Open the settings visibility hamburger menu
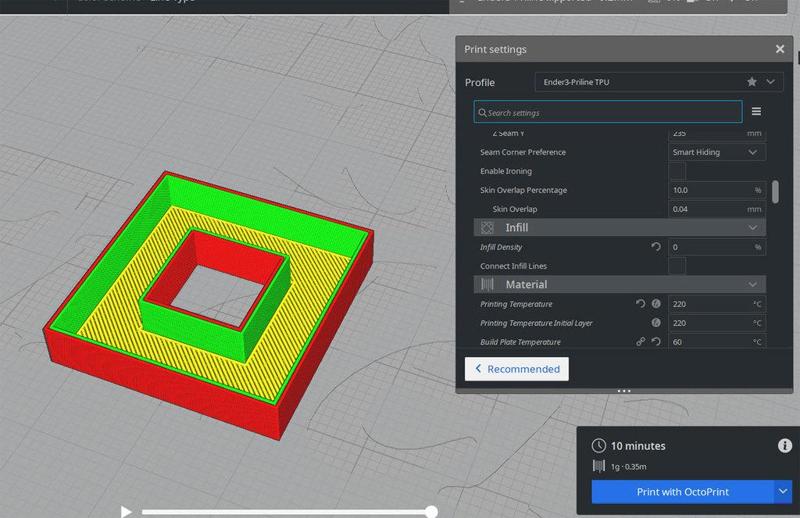 756,111
